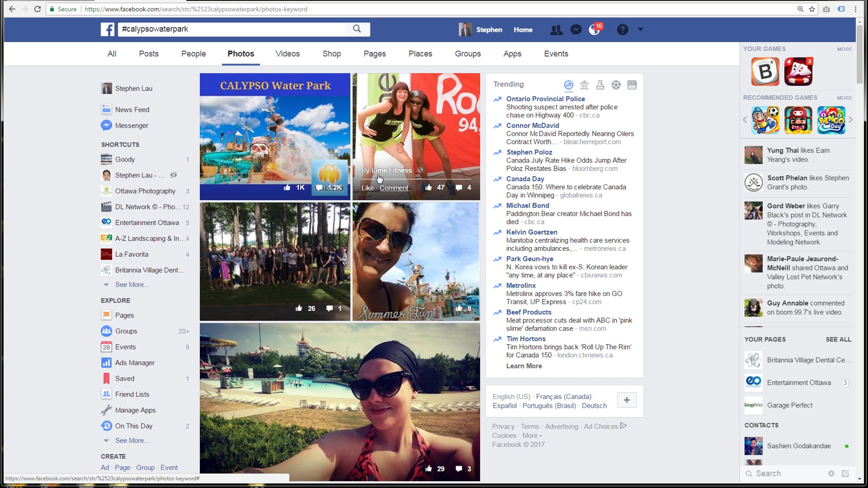Open Notifications globe with 16 badge
The image size is (868, 488).
click(595, 29)
